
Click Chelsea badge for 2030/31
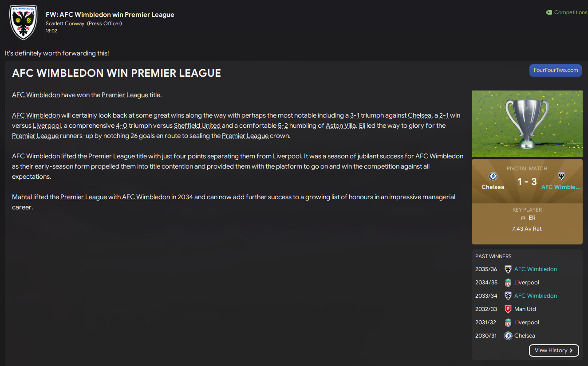(x=508, y=336)
